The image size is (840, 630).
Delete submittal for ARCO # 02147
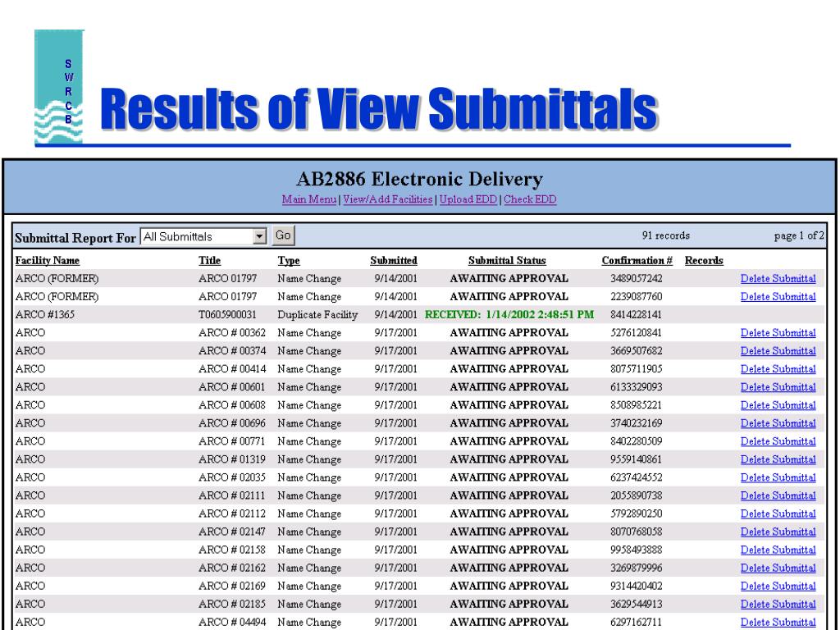pos(778,532)
